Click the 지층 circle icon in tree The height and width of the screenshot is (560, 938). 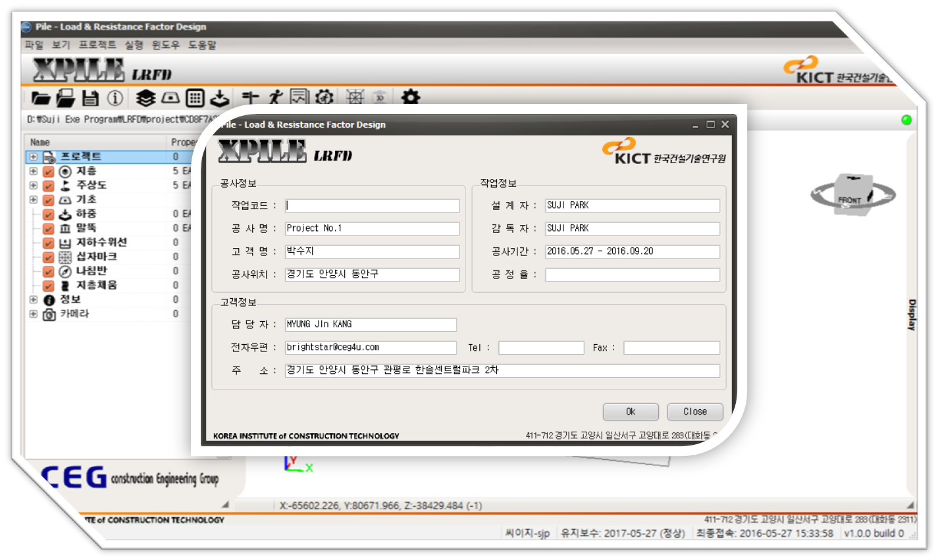65,171
